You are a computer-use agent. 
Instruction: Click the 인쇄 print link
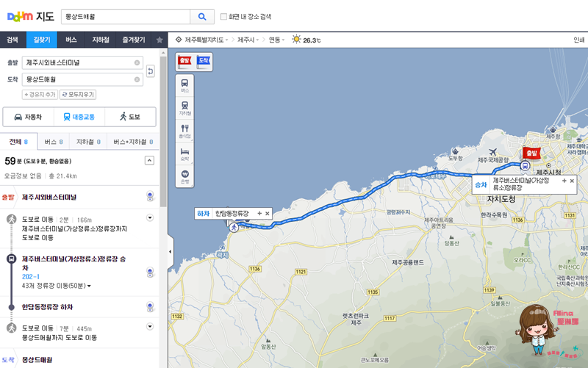578,40
